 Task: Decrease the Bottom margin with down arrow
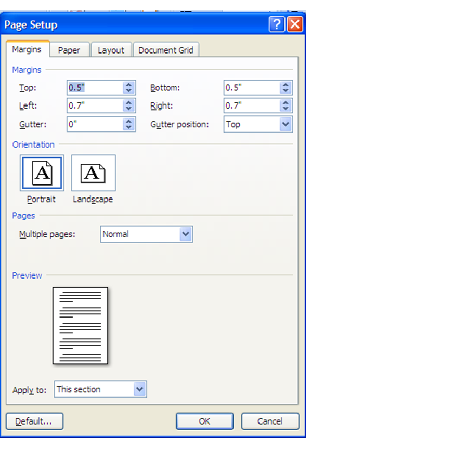click(x=285, y=90)
